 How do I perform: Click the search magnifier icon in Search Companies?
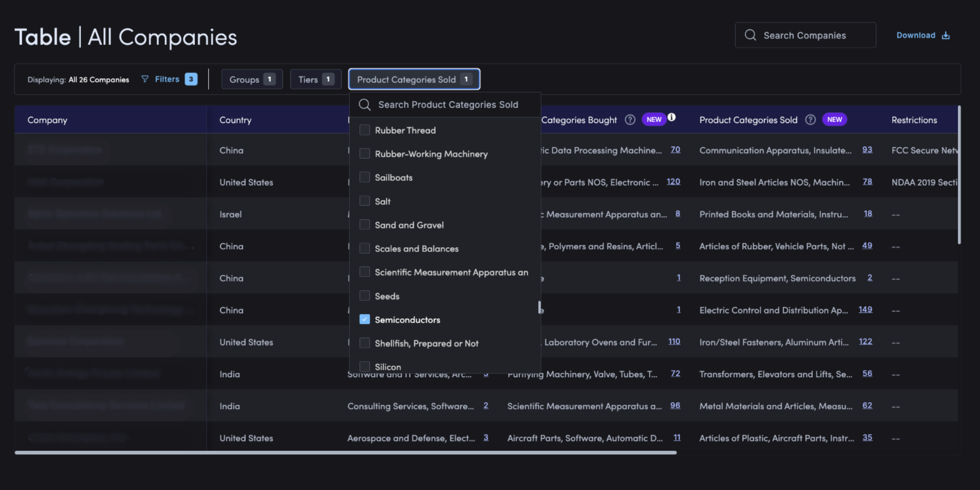[750, 35]
